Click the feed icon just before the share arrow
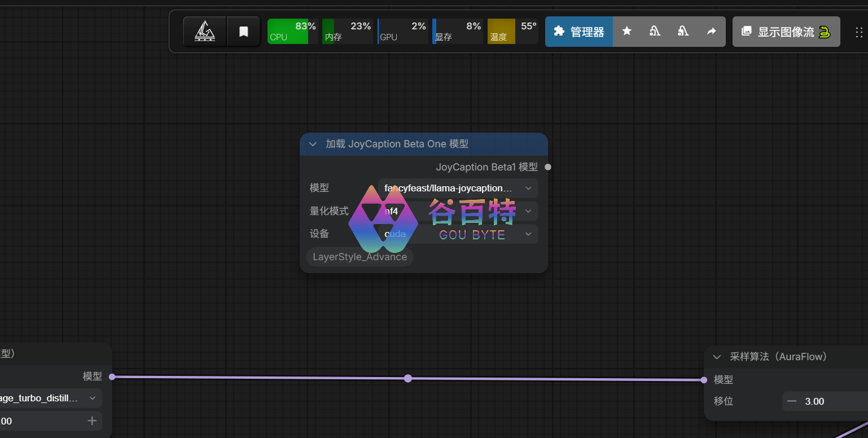868x438 pixels. pos(683,32)
